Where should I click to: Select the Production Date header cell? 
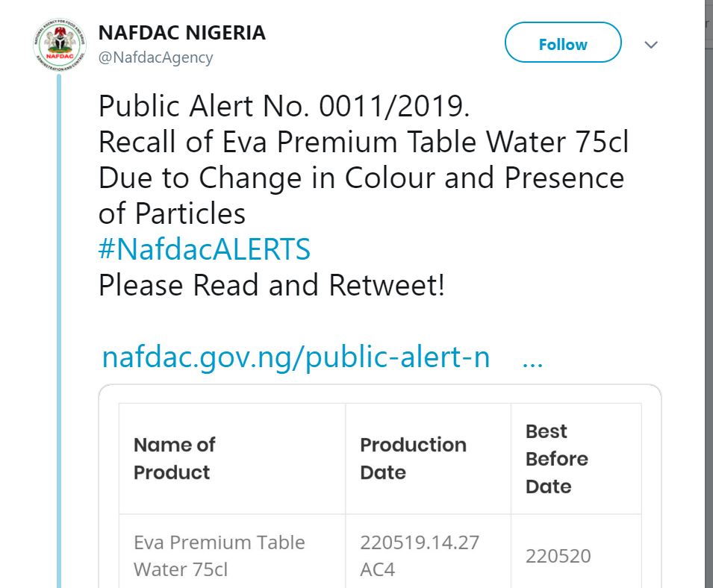point(428,458)
